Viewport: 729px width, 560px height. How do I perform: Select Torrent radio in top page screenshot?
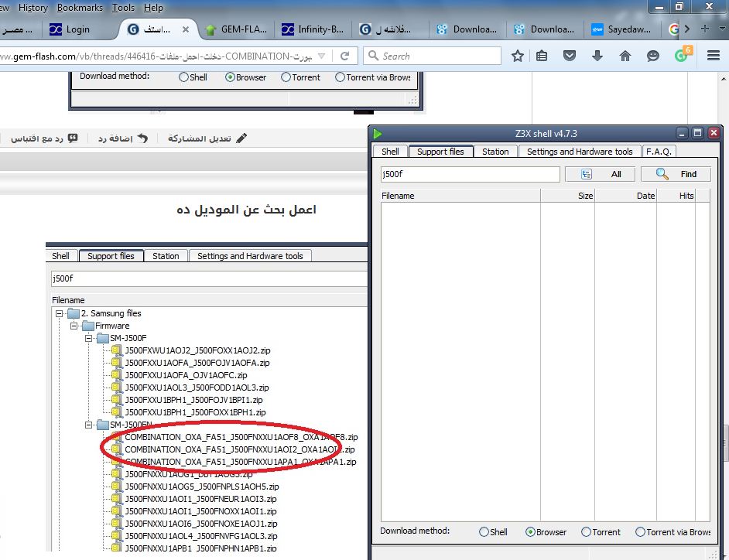(286, 77)
